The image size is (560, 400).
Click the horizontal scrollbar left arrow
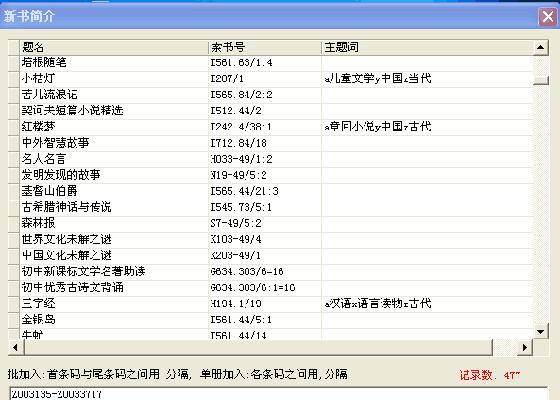pos(15,347)
